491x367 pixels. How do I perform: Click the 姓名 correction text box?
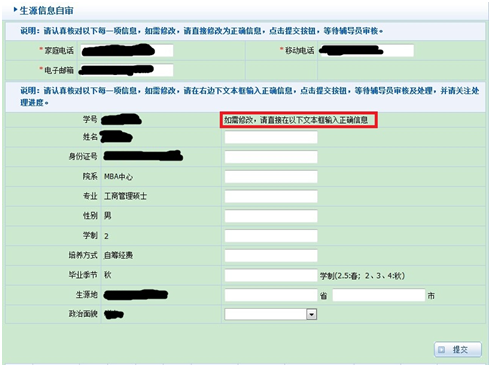coord(271,137)
